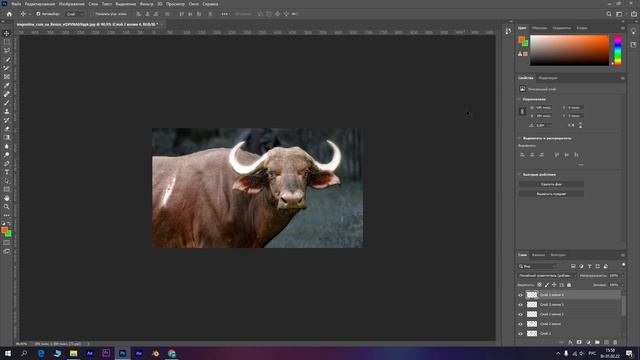640x360 pixels.
Task: Delete layer using trash icon
Action: (615, 342)
